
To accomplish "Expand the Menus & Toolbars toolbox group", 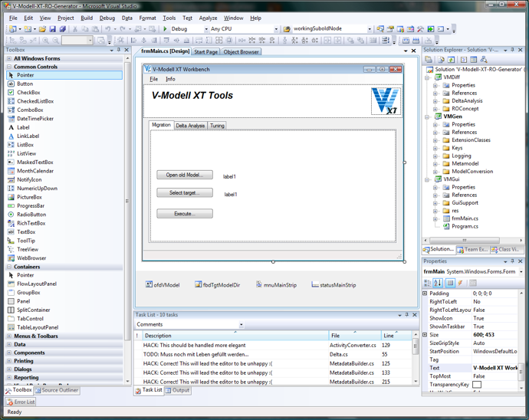I will coord(9,336).
